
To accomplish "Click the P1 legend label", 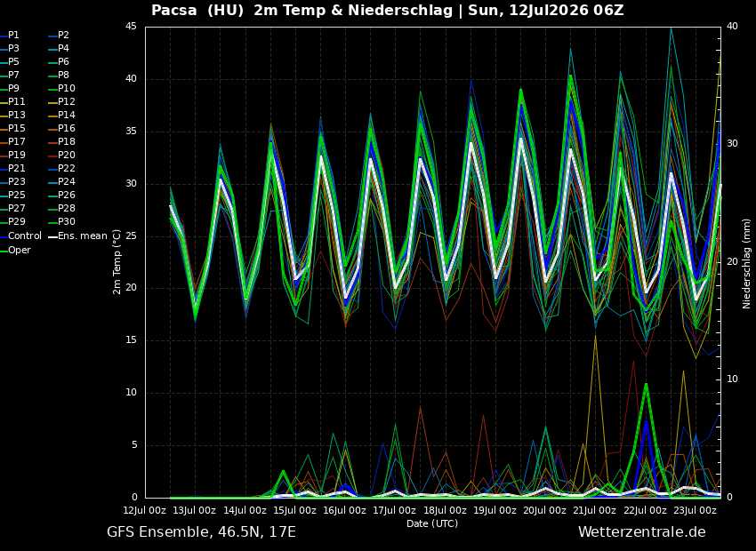I will (x=13, y=36).
